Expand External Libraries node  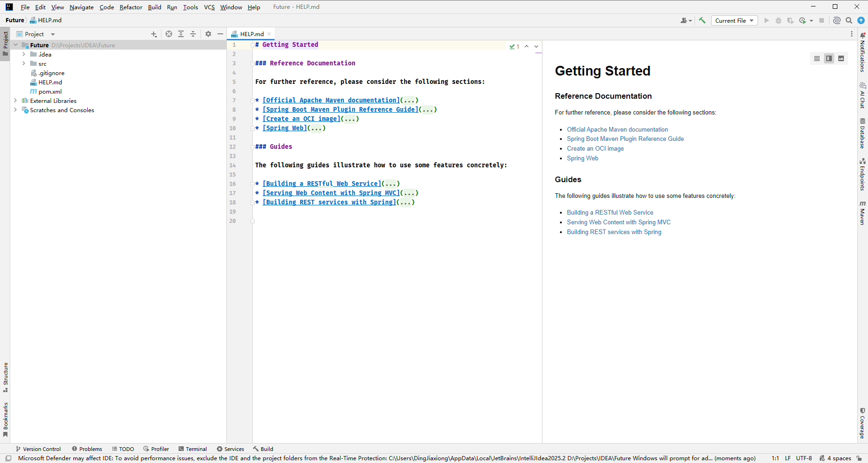(x=16, y=101)
